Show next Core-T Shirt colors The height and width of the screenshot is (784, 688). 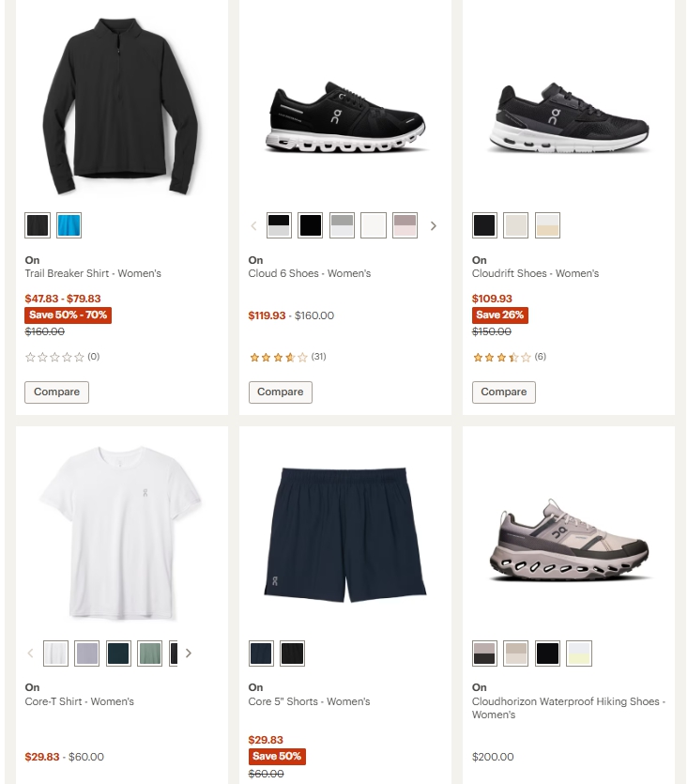pyautogui.click(x=188, y=653)
